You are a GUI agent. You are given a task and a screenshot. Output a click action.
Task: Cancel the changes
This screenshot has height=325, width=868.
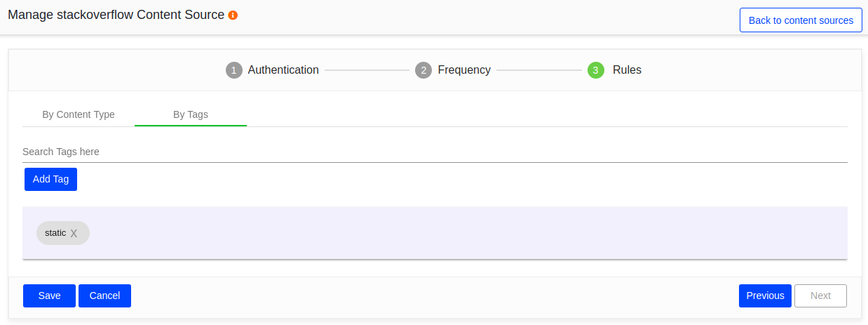104,296
